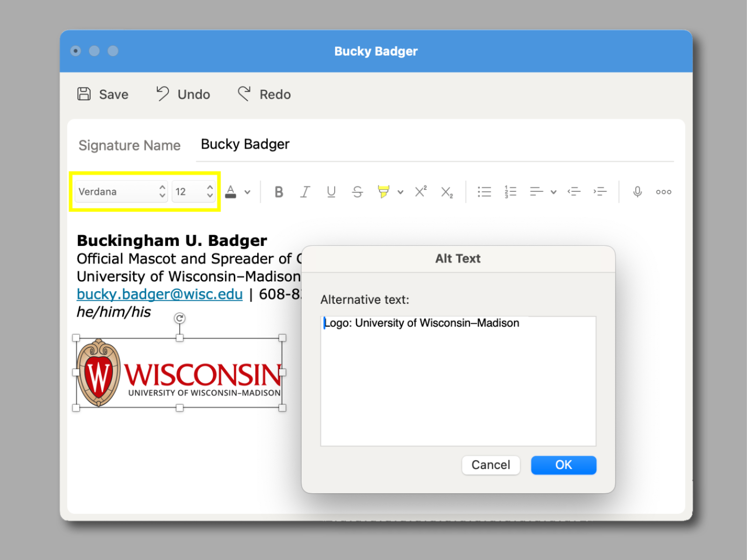The width and height of the screenshot is (747, 560).
Task: Apply strikethrough formatting
Action: click(357, 191)
